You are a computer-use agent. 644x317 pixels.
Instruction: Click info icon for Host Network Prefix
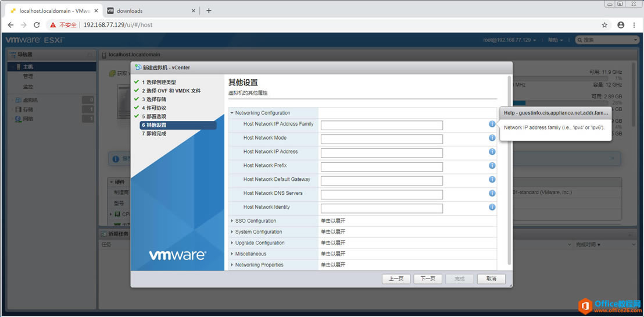(492, 166)
